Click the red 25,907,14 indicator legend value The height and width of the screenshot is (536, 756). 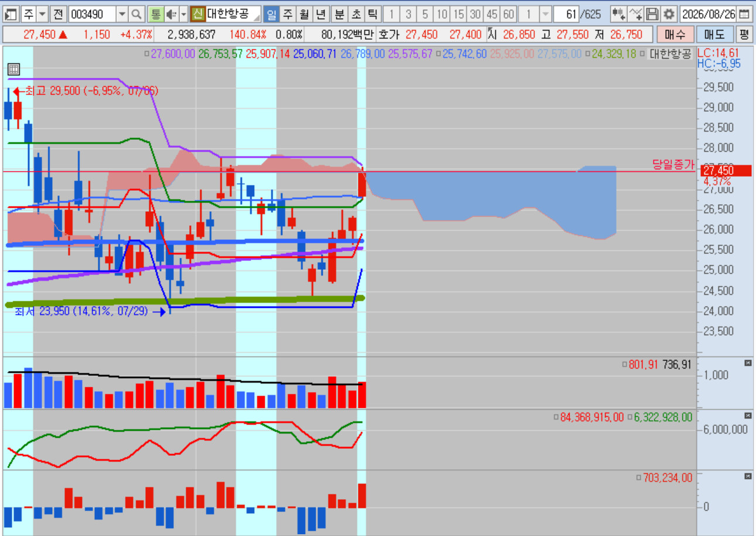[x=268, y=54]
